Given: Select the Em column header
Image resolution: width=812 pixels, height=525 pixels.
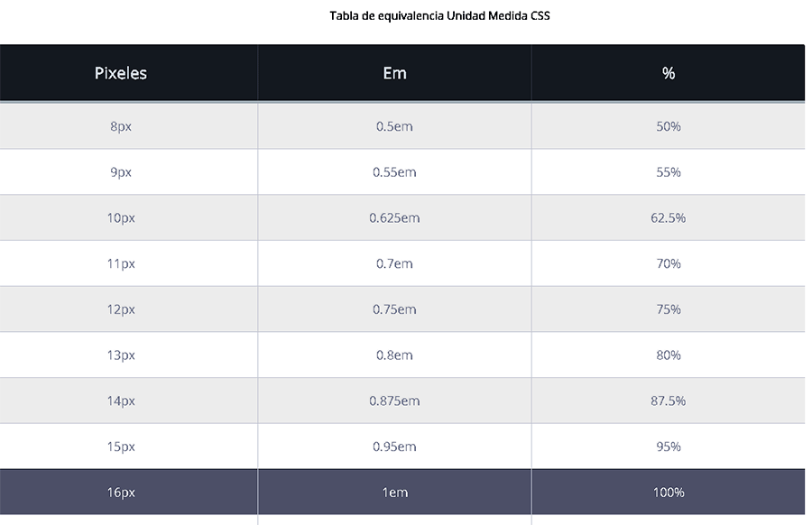Looking at the screenshot, I should (394, 73).
